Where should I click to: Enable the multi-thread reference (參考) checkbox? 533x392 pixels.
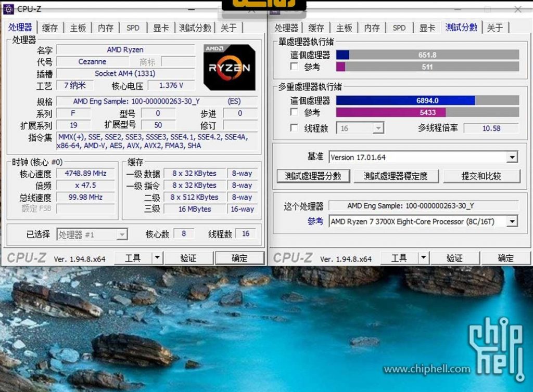coord(294,112)
